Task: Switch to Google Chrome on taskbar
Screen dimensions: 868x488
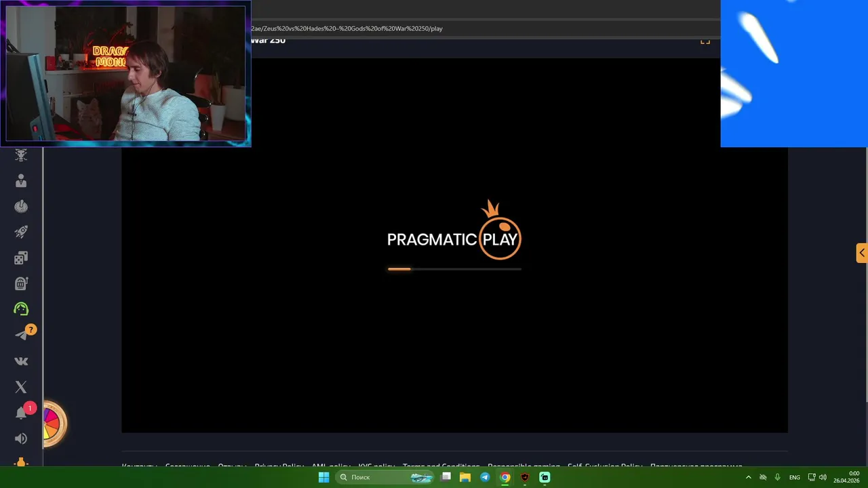Action: [505, 477]
